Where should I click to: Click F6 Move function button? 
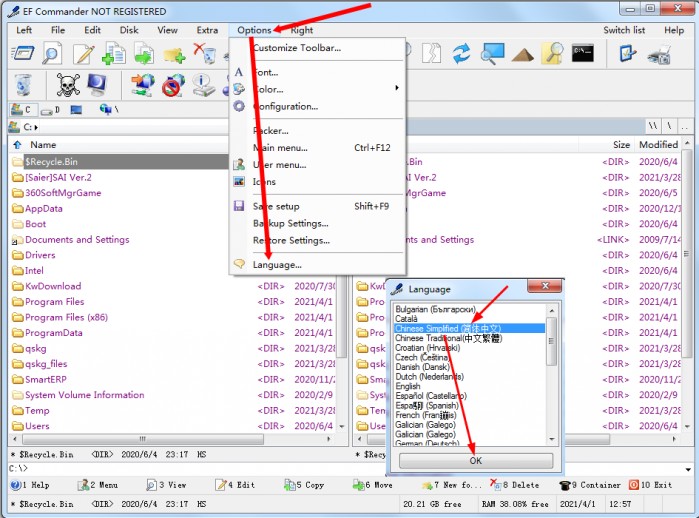pyautogui.click(x=373, y=485)
